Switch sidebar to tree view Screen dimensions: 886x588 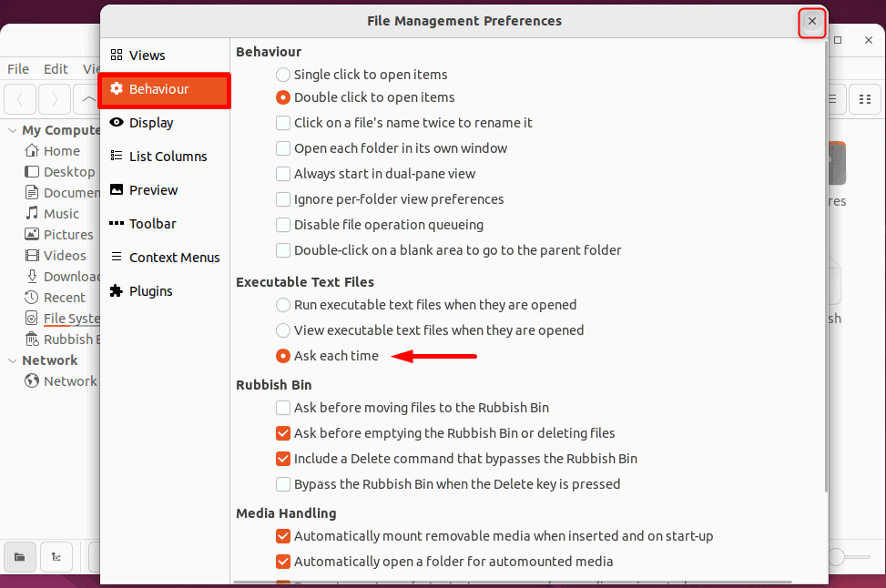56,557
